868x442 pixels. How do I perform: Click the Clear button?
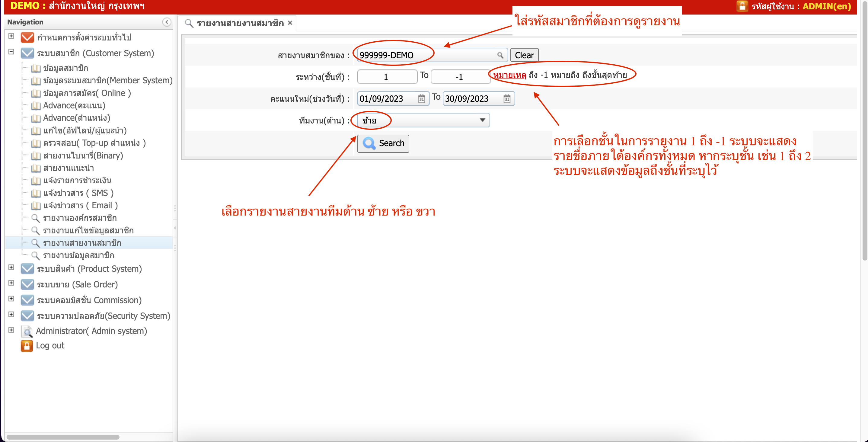pos(524,55)
